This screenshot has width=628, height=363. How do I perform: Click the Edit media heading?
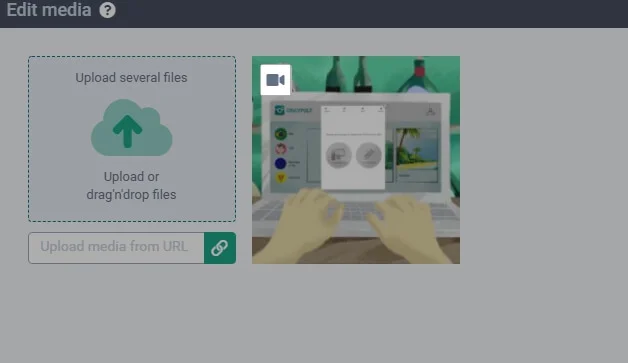[x=49, y=10]
